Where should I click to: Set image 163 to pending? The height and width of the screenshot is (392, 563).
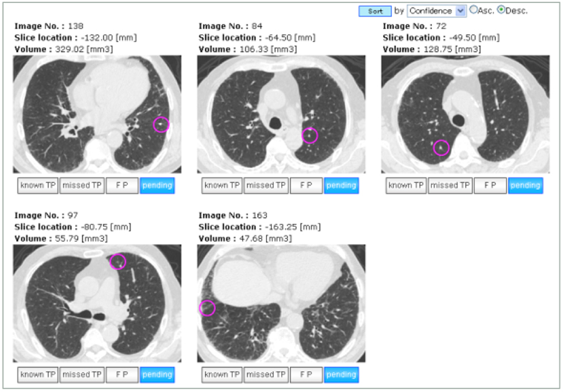coord(341,375)
